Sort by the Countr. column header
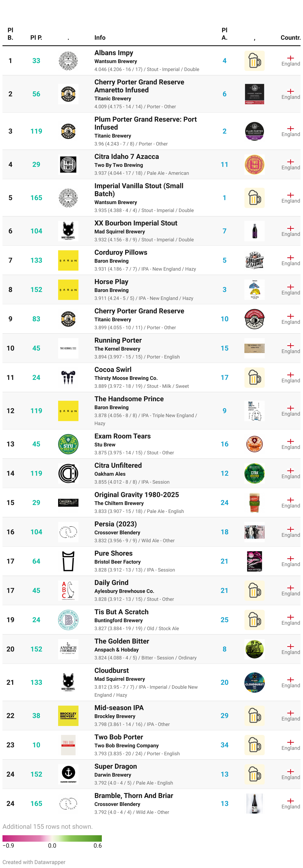The height and width of the screenshot is (868, 303). pyautogui.click(x=291, y=38)
